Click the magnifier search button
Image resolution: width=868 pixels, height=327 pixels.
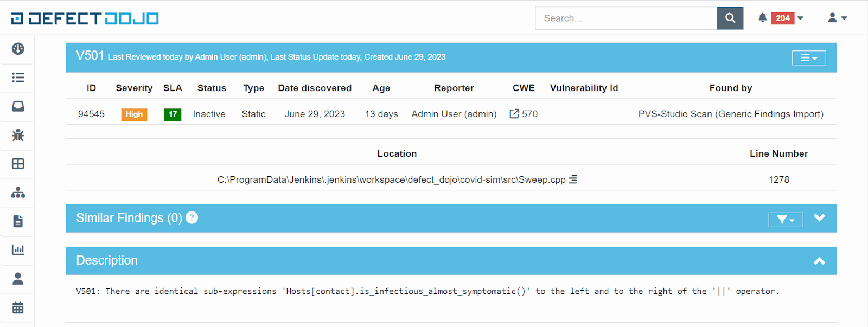(730, 18)
